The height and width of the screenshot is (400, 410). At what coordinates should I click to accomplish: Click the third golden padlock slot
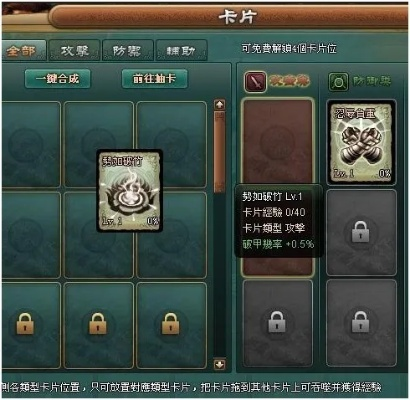[x=170, y=324]
